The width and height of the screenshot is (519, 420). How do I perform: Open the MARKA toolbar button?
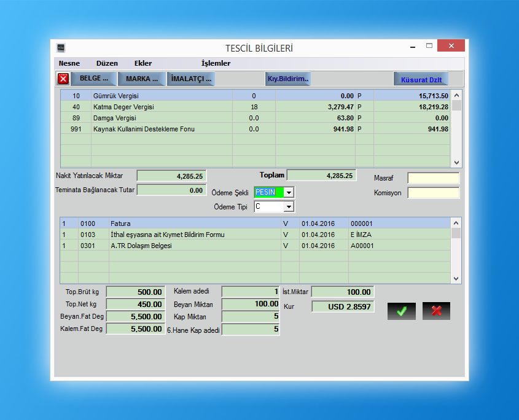pos(142,79)
